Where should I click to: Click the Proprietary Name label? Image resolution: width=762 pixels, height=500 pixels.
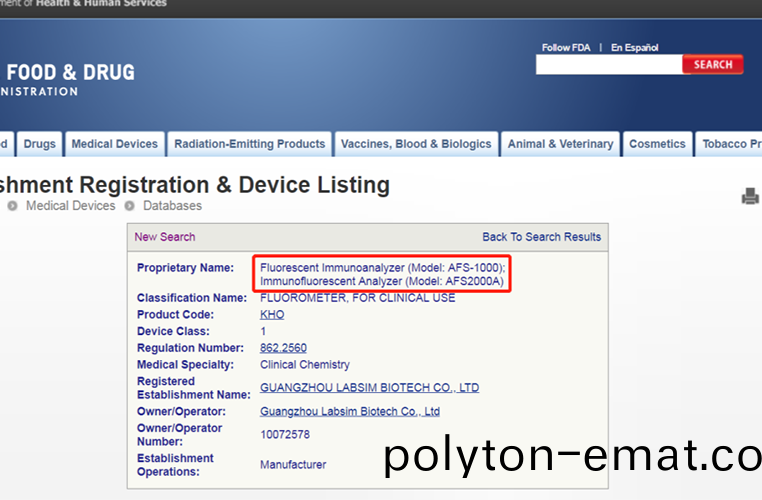pyautogui.click(x=185, y=268)
